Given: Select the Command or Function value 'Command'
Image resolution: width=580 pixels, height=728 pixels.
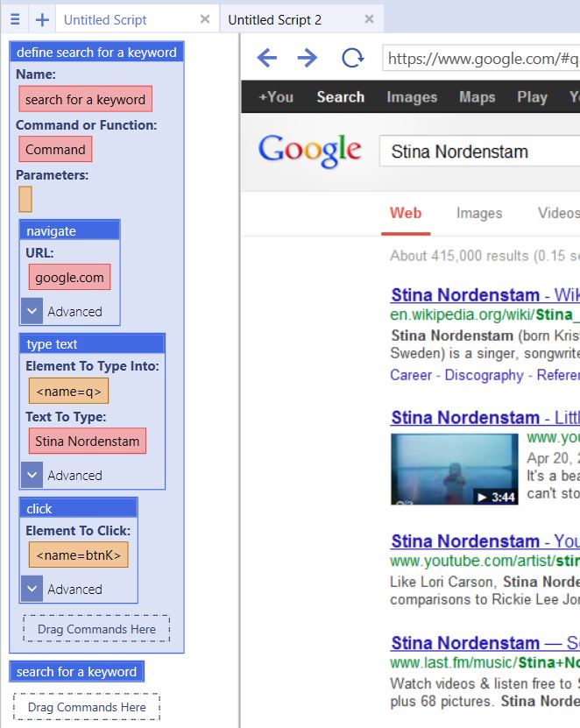Looking at the screenshot, I should tap(55, 149).
